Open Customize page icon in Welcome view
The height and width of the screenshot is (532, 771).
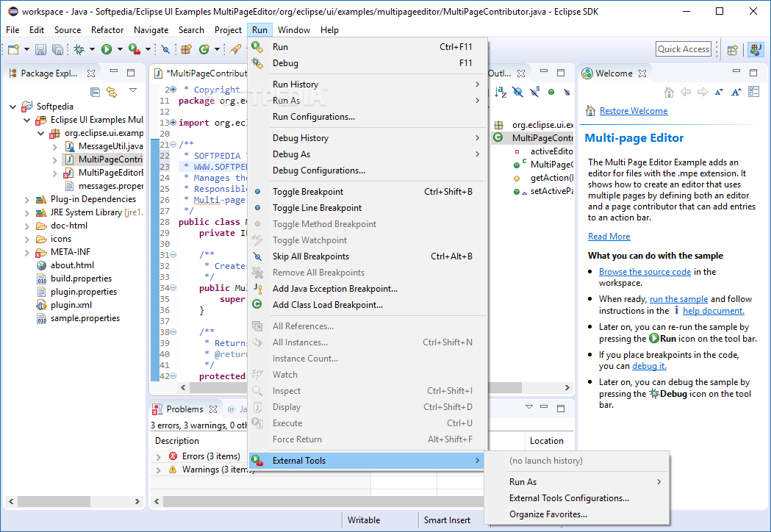[x=753, y=92]
